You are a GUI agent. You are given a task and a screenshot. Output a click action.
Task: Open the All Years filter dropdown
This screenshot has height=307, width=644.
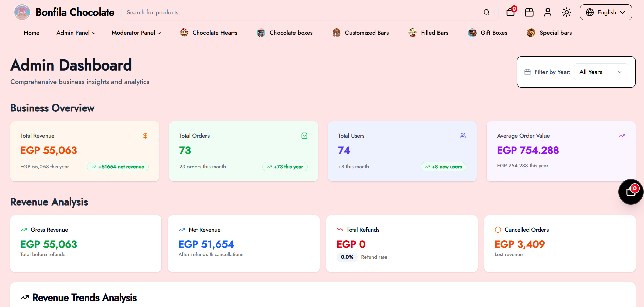(601, 72)
